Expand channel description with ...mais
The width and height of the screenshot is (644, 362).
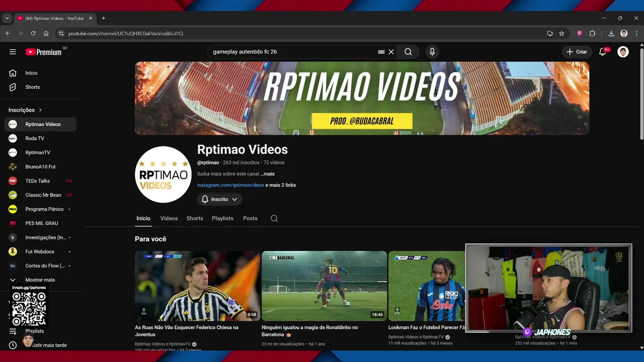[268, 174]
